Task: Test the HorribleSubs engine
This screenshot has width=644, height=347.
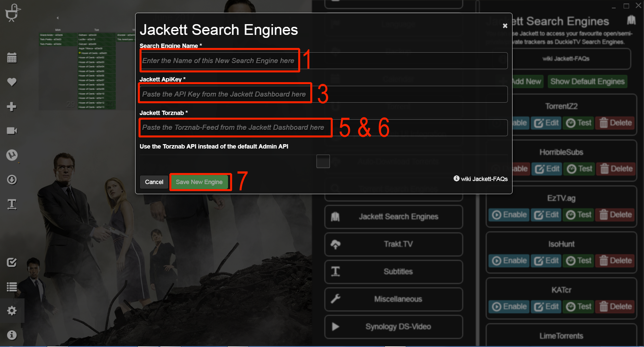Action: [580, 169]
